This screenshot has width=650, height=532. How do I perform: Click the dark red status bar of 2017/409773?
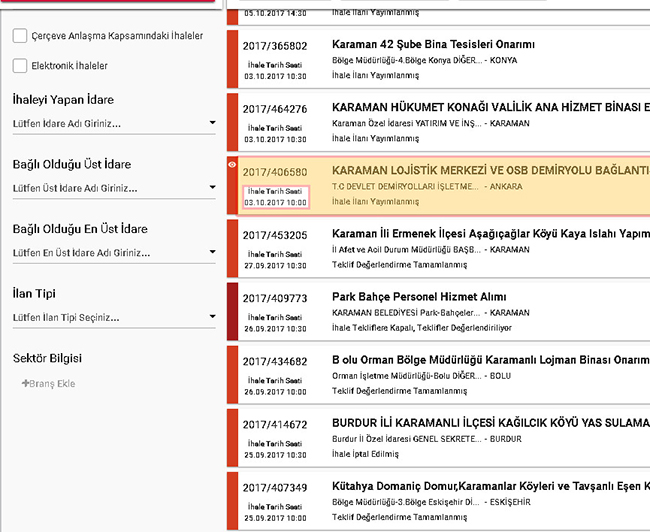click(x=232, y=312)
